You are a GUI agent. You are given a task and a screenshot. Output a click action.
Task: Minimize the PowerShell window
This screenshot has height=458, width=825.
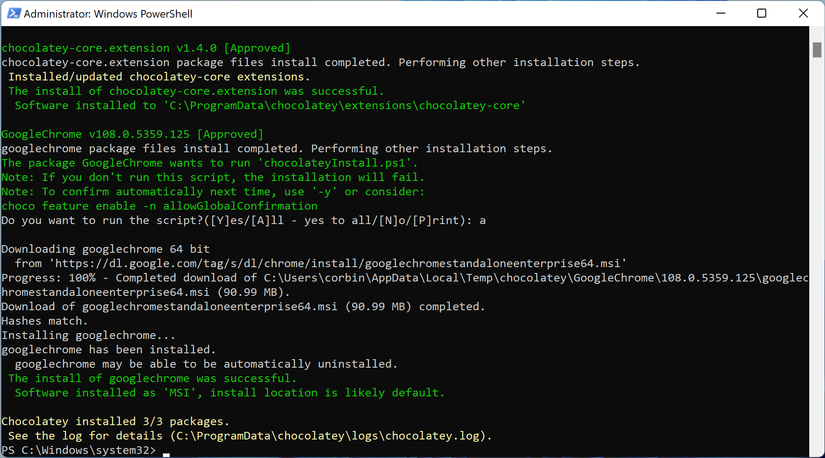717,13
